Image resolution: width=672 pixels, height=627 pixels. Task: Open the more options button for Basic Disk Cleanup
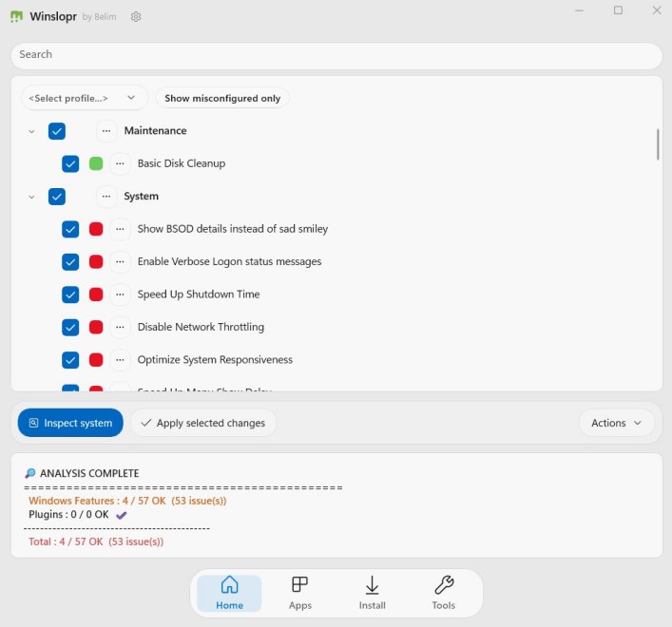(x=120, y=163)
